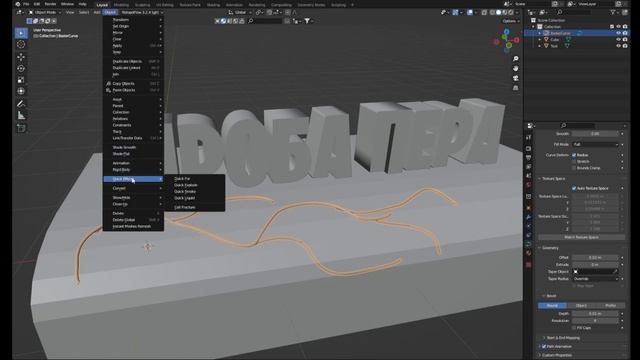Image resolution: width=640 pixels, height=360 pixels.
Task: Open the Transform submenu
Action: click(x=133, y=20)
